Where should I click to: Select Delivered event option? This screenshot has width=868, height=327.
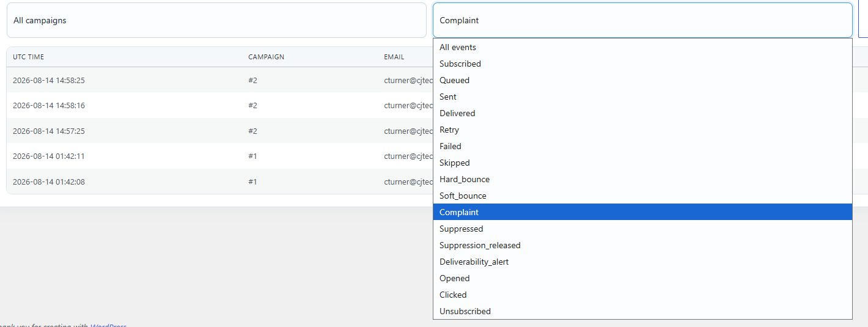(x=642, y=113)
